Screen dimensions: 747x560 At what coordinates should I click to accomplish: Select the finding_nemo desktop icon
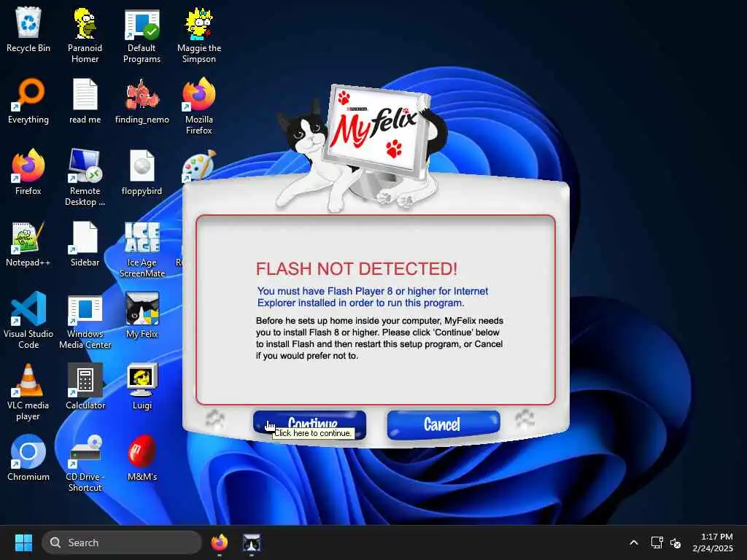point(142,101)
